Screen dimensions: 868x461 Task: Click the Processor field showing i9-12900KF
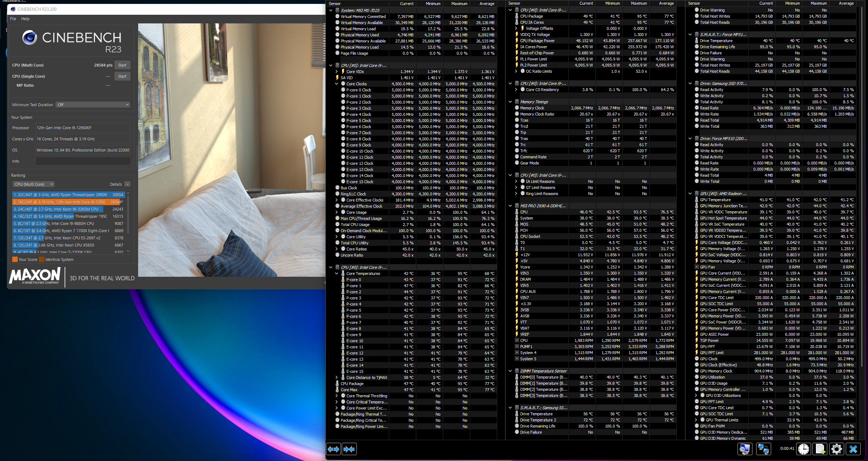[x=83, y=128]
